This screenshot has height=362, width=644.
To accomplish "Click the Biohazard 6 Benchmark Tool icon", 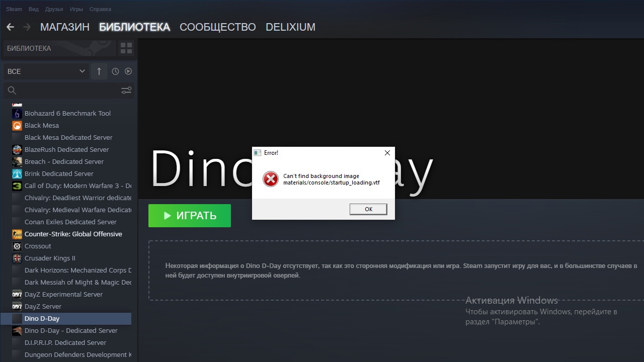I will point(17,113).
